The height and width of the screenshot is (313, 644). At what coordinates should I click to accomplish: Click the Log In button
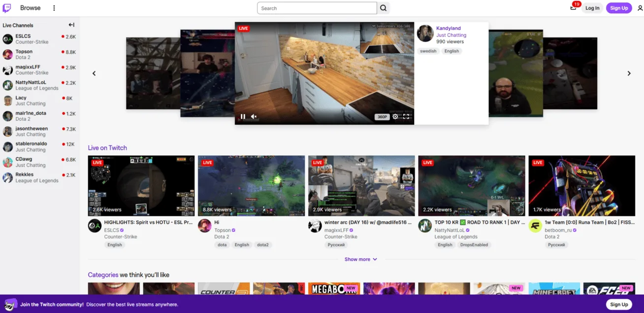tap(592, 8)
